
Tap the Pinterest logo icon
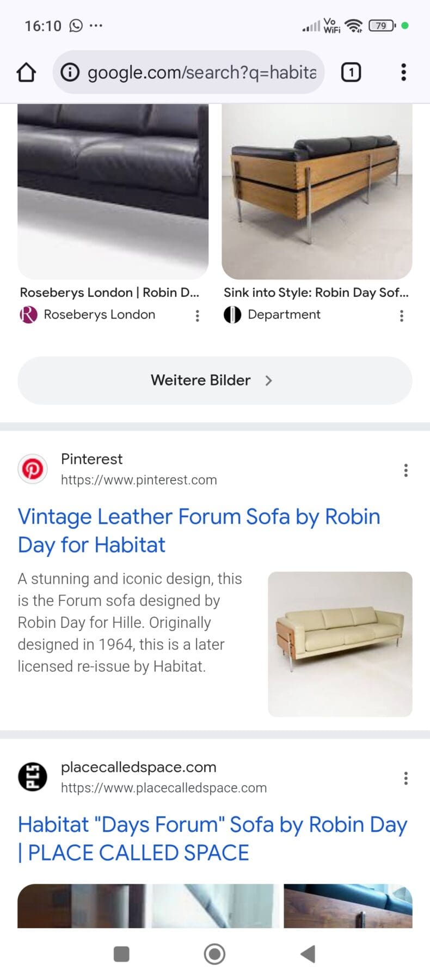click(x=32, y=469)
